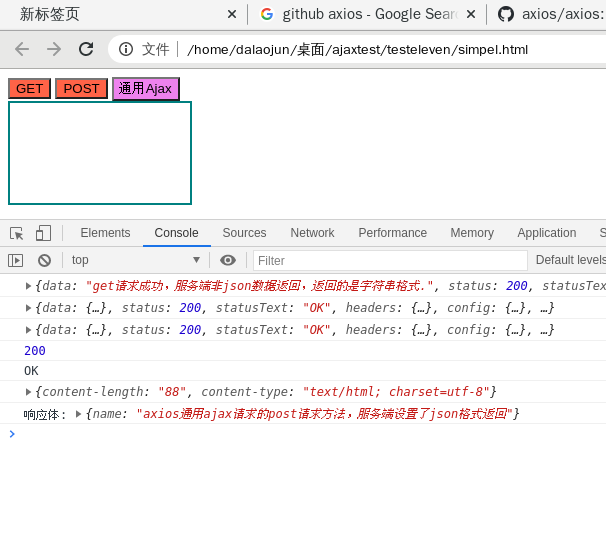Viewport: 606px width, 548px height.
Task: Create live expression eye icon
Action: point(228,260)
